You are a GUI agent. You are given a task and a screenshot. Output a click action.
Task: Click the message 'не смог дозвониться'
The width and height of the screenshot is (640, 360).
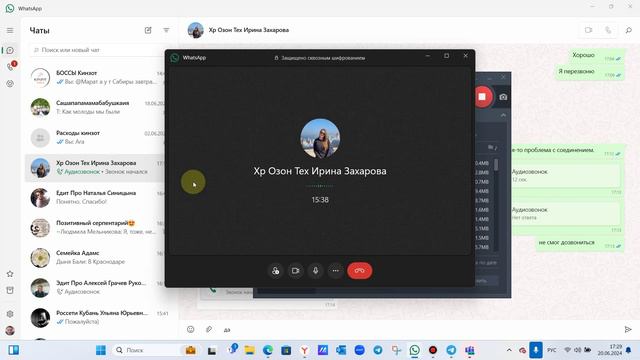pyautogui.click(x=580, y=244)
